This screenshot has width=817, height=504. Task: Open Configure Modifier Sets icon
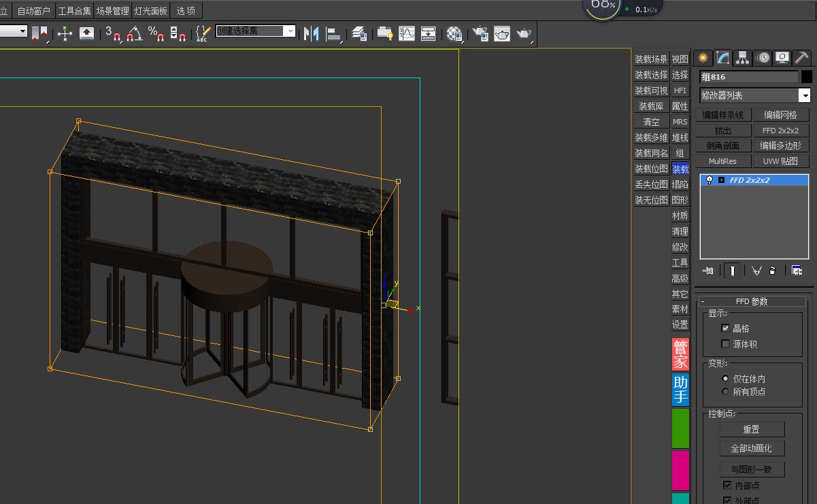(797, 271)
